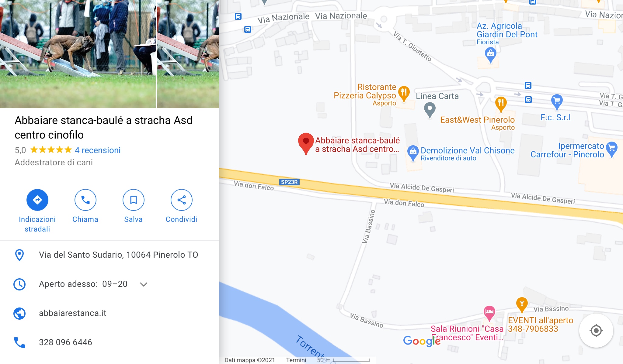Click the Linea Carta gray pin
Image resolution: width=623 pixels, height=364 pixels.
click(430, 110)
